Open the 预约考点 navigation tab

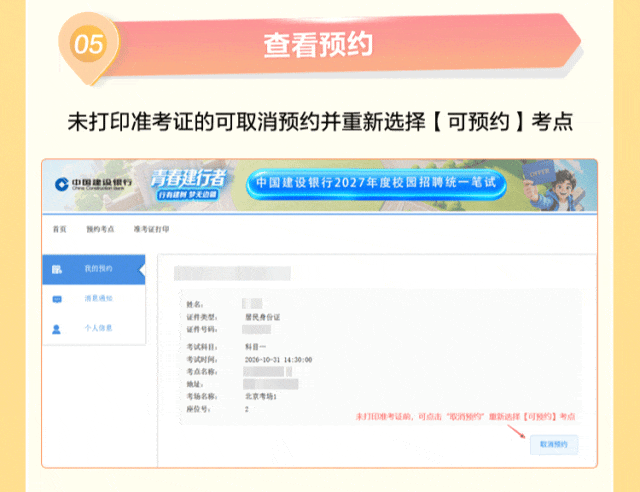(x=100, y=229)
